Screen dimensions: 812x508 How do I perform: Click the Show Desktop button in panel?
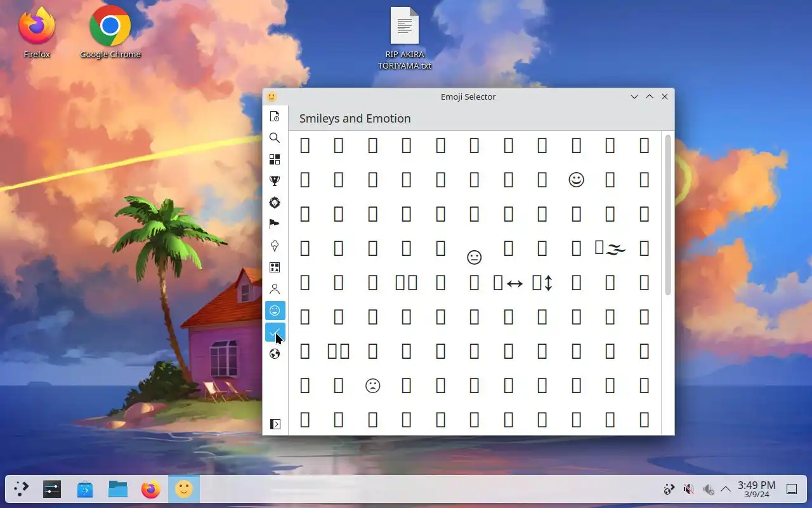(792, 489)
